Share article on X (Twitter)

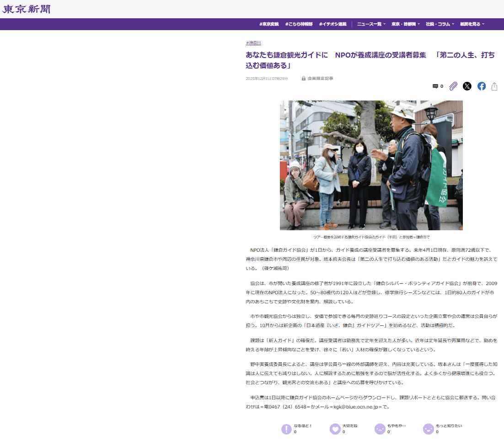click(467, 86)
